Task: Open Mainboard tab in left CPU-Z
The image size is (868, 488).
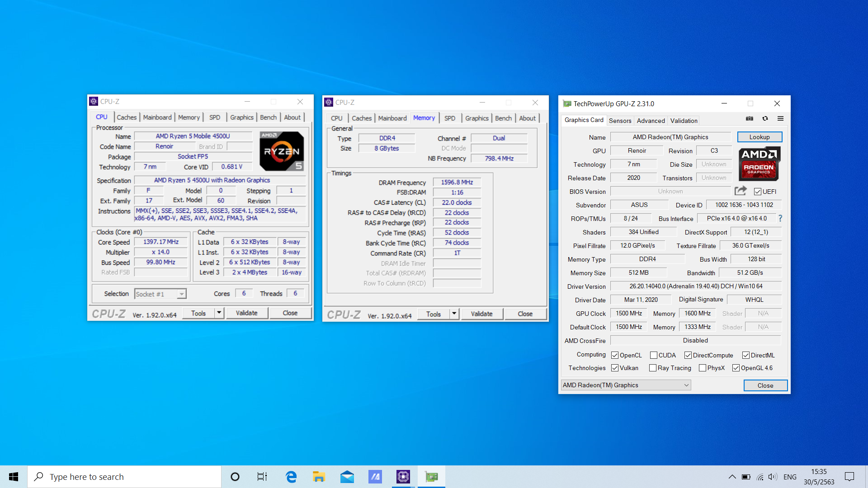Action: 157,117
